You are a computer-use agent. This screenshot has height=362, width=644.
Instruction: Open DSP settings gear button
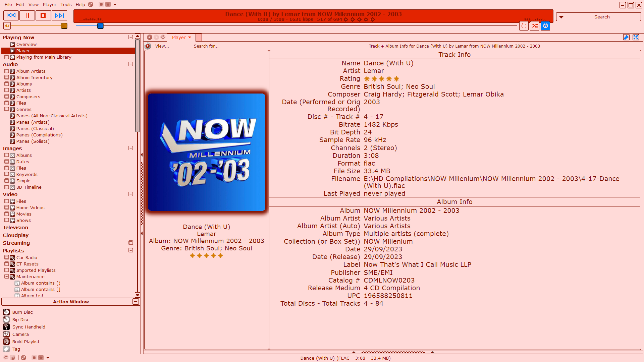tap(545, 26)
